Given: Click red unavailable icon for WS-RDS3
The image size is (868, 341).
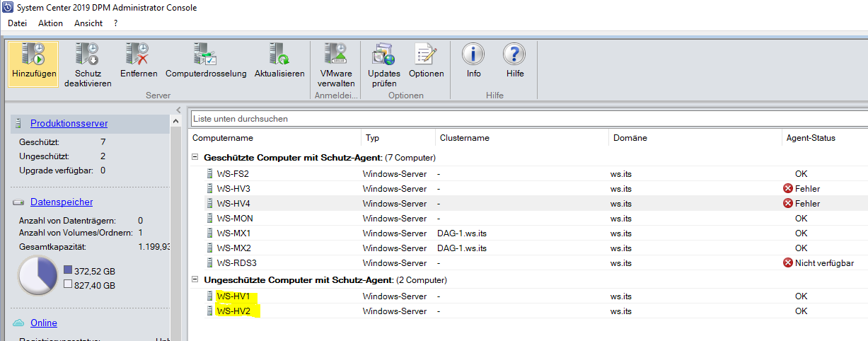Looking at the screenshot, I should [787, 262].
